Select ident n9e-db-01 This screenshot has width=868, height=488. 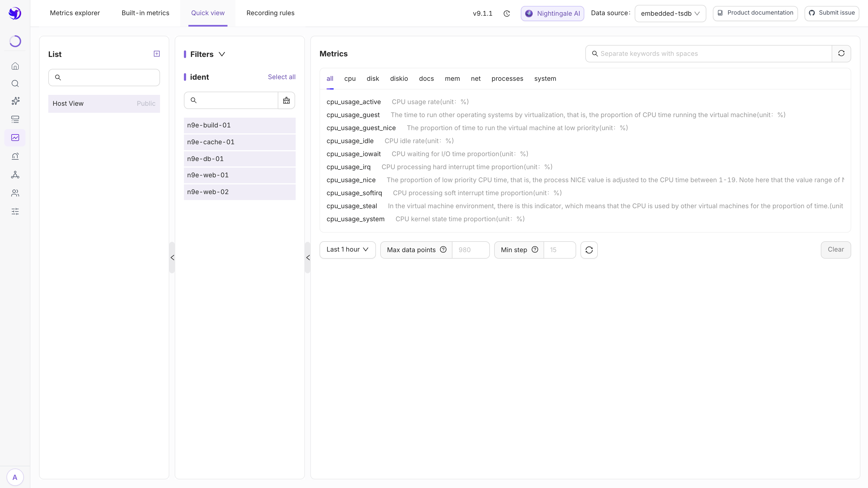tap(240, 159)
